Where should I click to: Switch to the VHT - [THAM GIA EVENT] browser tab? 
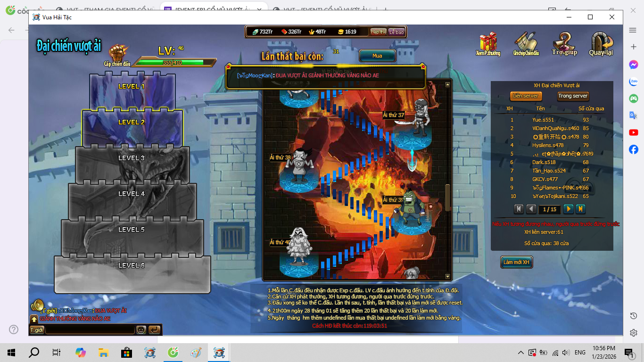click(x=106, y=10)
